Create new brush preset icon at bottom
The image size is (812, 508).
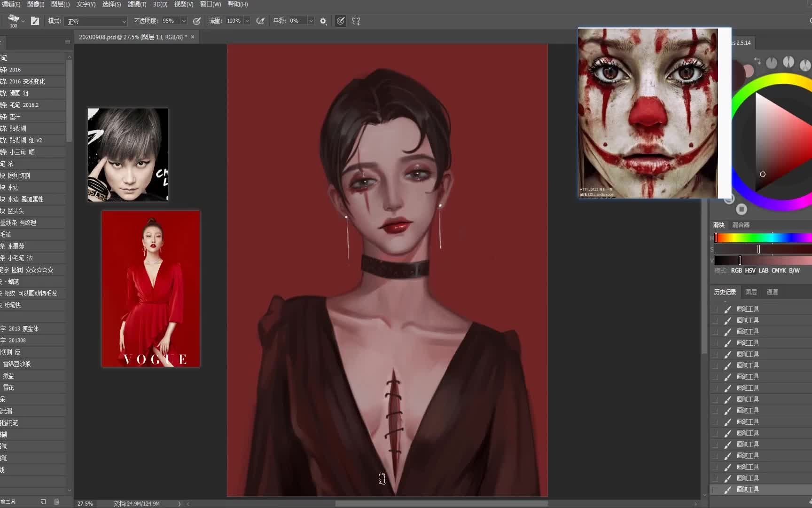(43, 502)
